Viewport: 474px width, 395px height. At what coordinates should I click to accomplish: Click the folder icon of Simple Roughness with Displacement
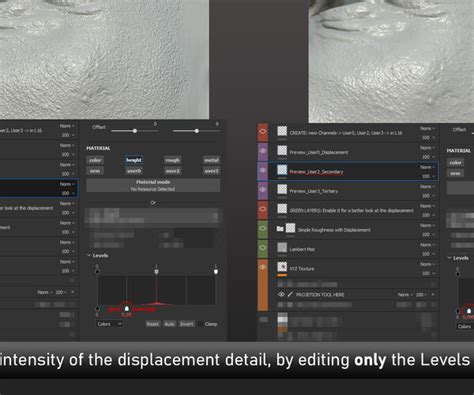tap(280, 229)
